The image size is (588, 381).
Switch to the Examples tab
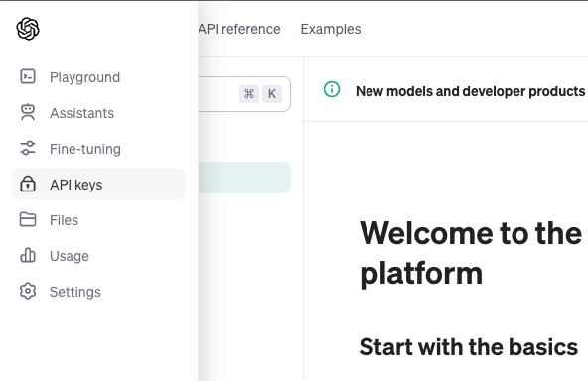[331, 29]
